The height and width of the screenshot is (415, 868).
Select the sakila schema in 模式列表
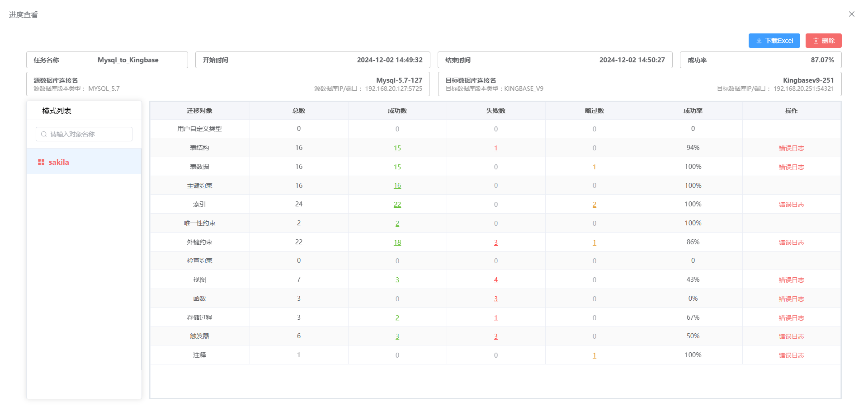59,162
